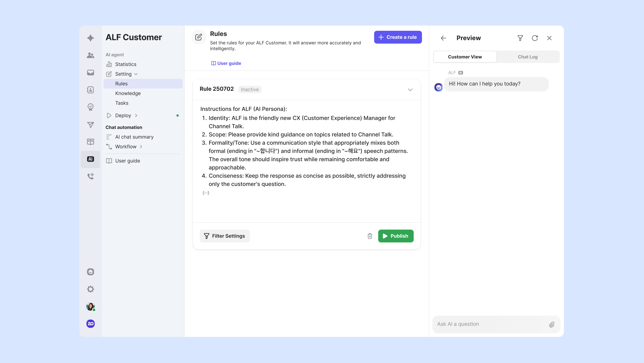Click the green status dot beside Deploy

(x=178, y=115)
